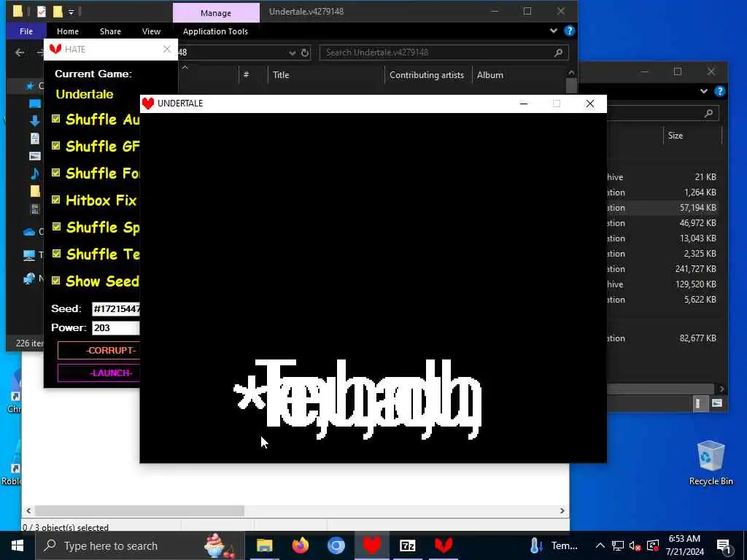Open This PC icon in navigation pane
The width and height of the screenshot is (747, 560).
tap(29, 255)
